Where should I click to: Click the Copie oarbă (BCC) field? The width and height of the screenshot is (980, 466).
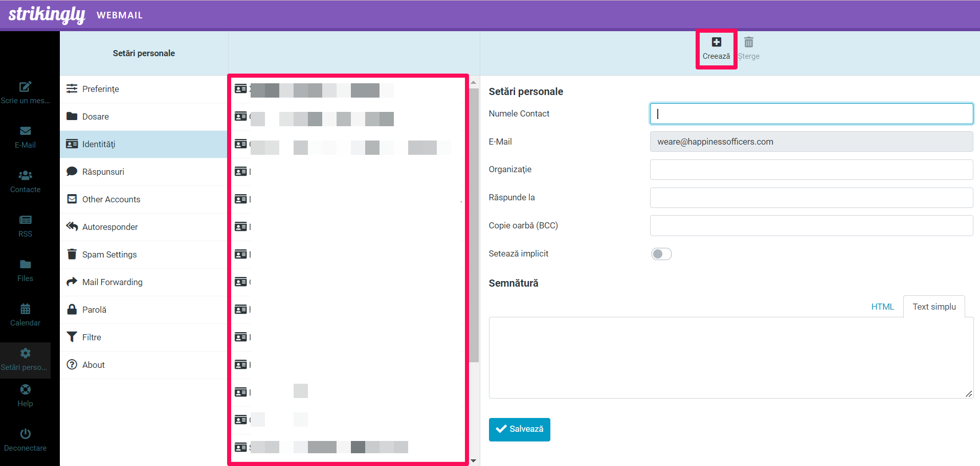811,225
